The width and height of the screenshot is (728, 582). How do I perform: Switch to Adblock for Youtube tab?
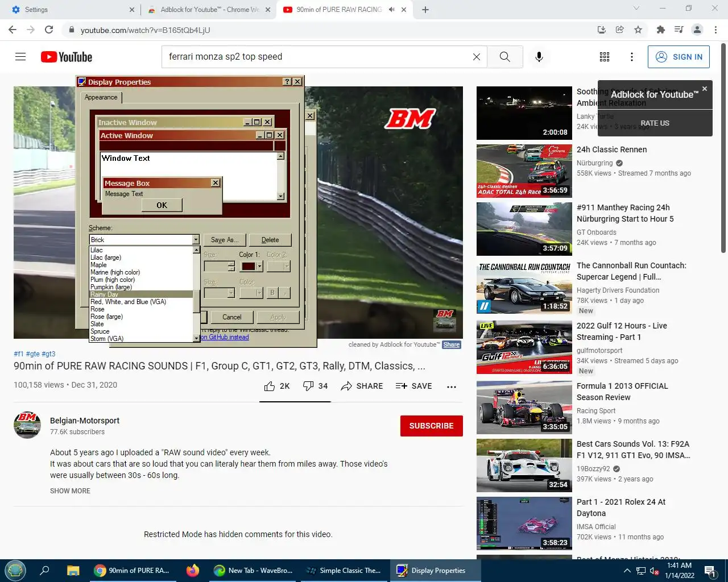click(x=208, y=10)
